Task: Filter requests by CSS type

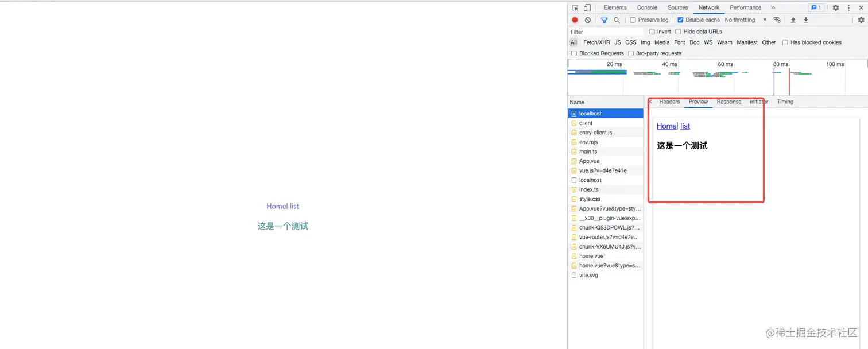Action: (x=631, y=42)
